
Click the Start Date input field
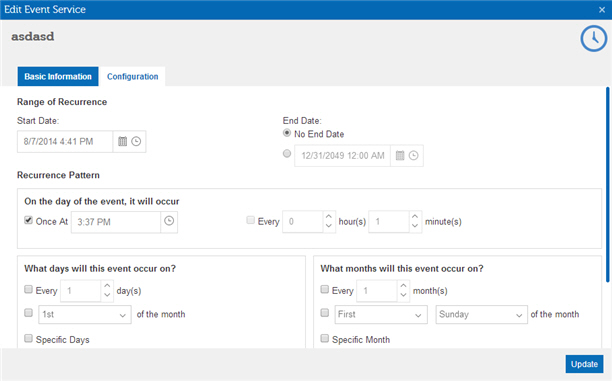click(x=65, y=141)
